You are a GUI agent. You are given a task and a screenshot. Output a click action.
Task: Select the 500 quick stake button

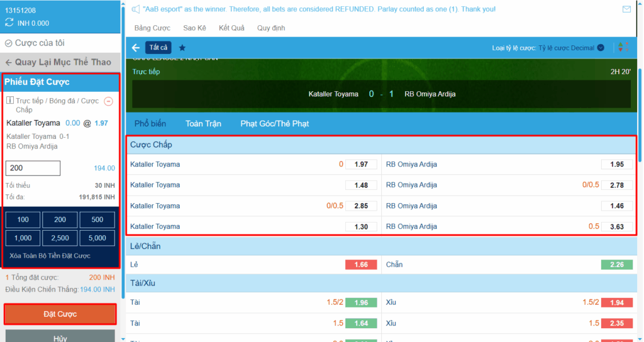(x=97, y=219)
